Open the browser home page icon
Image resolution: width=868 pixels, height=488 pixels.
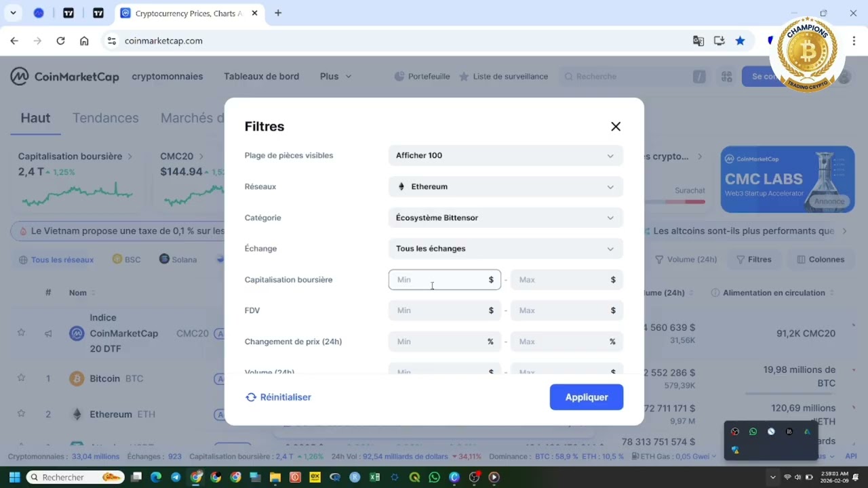pyautogui.click(x=84, y=41)
